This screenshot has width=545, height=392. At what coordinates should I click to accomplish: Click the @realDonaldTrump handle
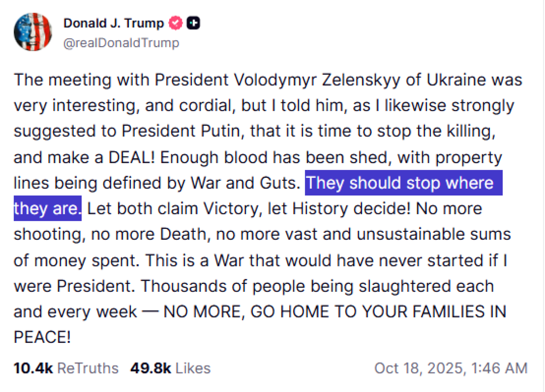pyautogui.click(x=121, y=43)
